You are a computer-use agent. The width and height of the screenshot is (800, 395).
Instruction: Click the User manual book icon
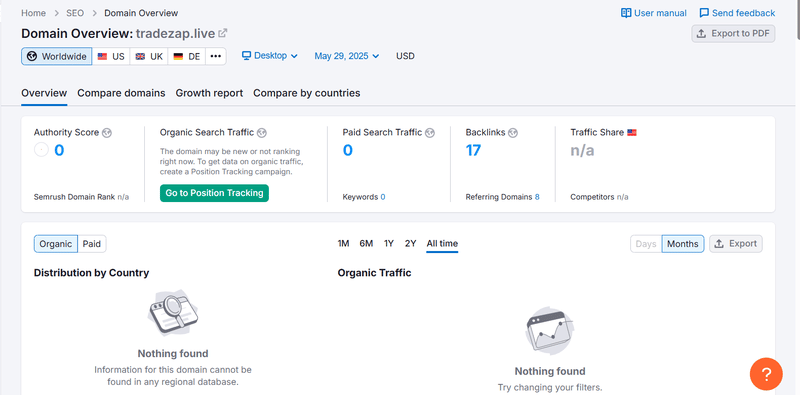(x=626, y=13)
